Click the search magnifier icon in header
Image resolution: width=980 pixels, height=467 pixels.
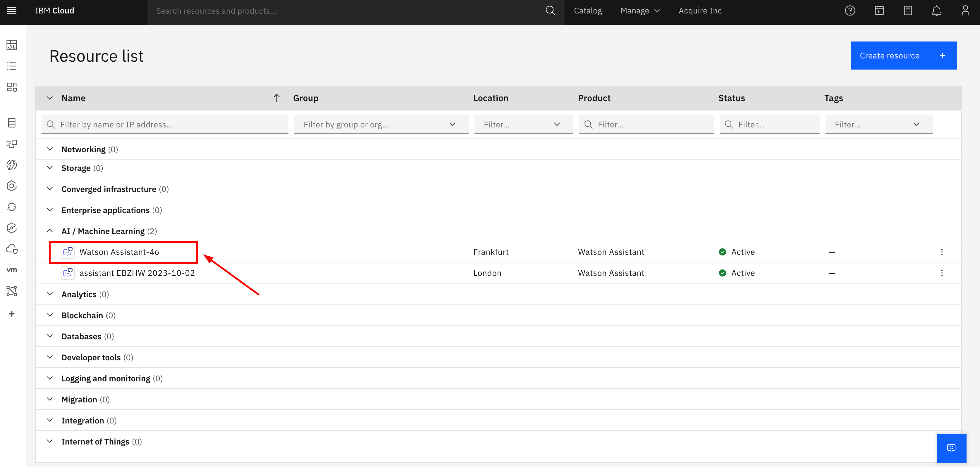550,11
